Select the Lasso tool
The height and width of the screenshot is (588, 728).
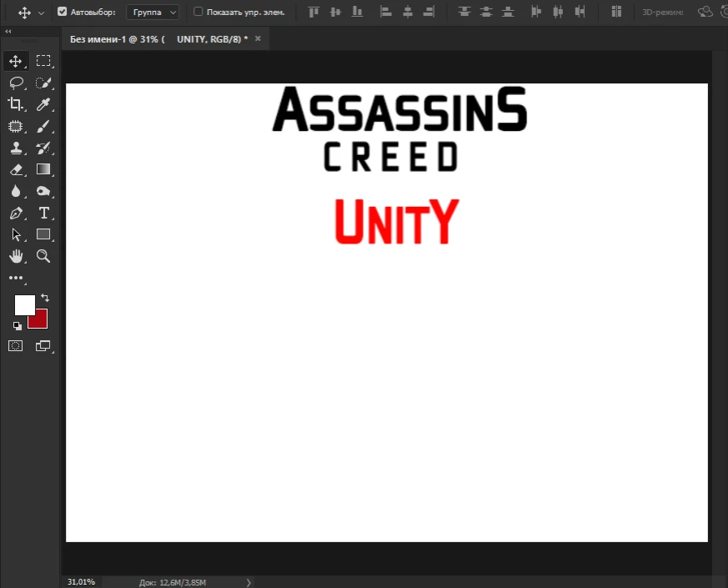pos(15,83)
